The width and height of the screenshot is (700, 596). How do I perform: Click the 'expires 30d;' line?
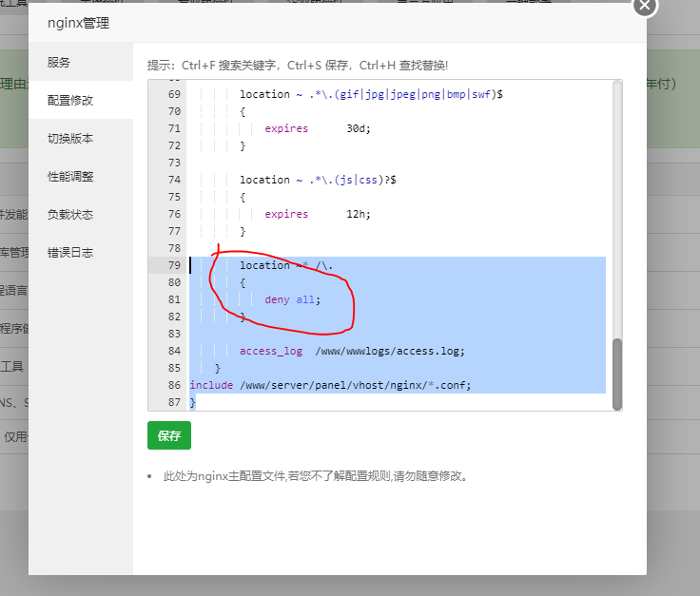318,128
